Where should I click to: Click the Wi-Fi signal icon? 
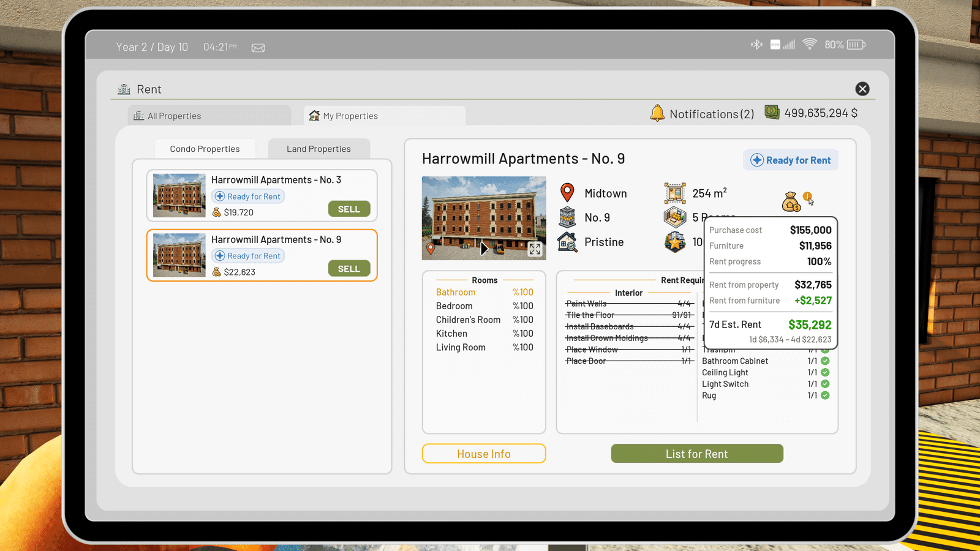810,44
